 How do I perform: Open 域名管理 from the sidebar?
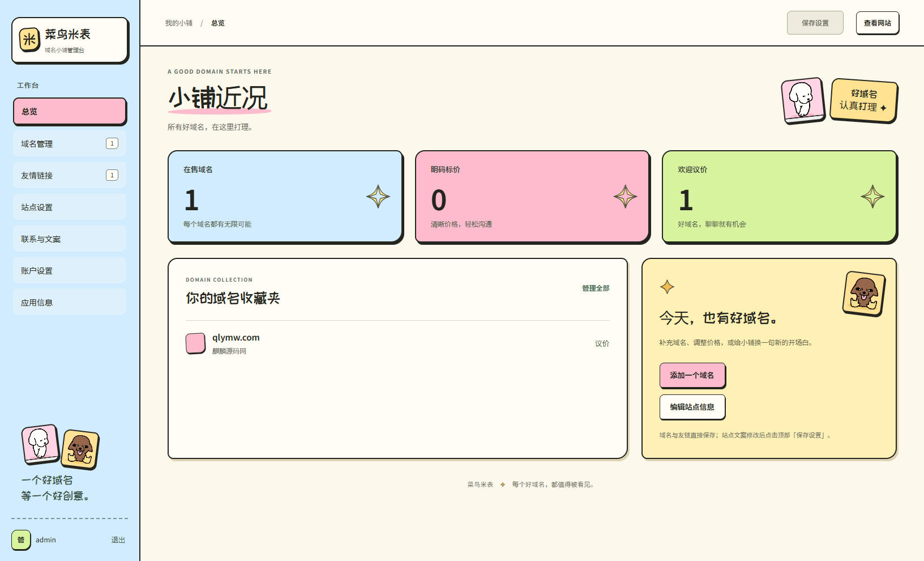point(70,143)
